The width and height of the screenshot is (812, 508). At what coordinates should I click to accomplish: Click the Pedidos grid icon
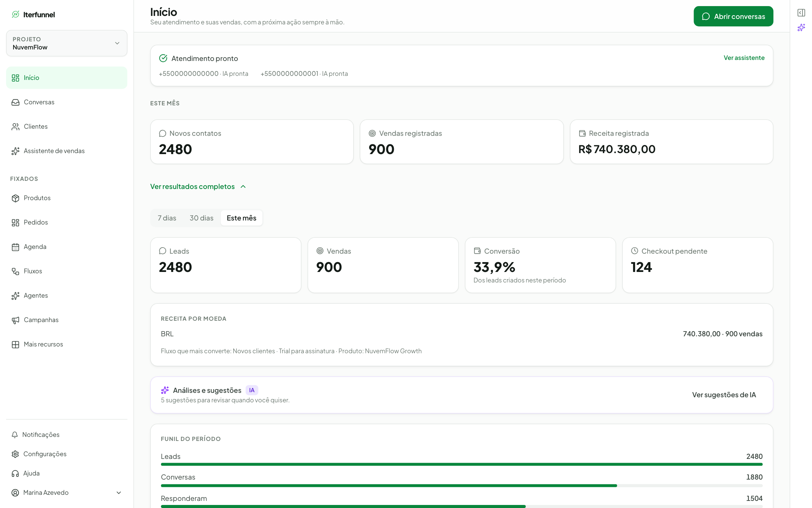(15, 223)
